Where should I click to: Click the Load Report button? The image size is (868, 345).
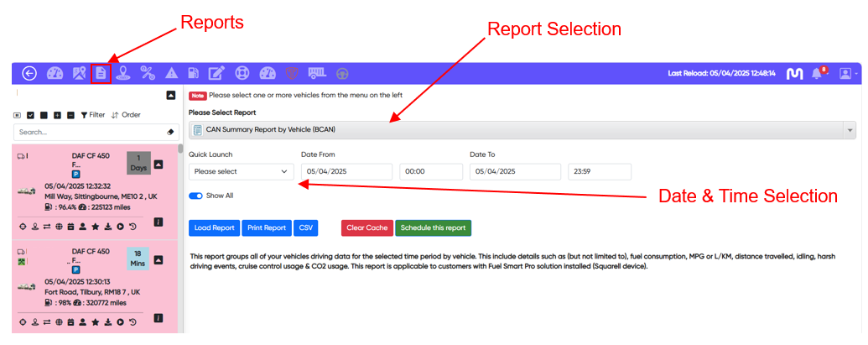[x=214, y=227]
